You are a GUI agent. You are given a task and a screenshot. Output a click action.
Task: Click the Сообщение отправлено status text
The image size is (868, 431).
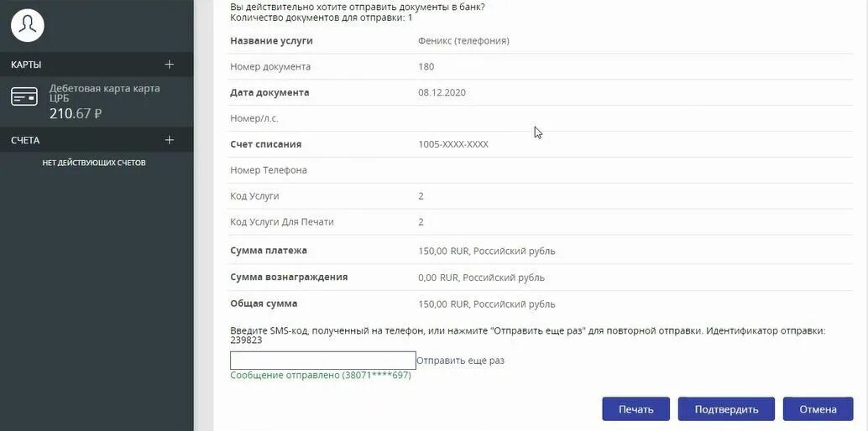(321, 375)
